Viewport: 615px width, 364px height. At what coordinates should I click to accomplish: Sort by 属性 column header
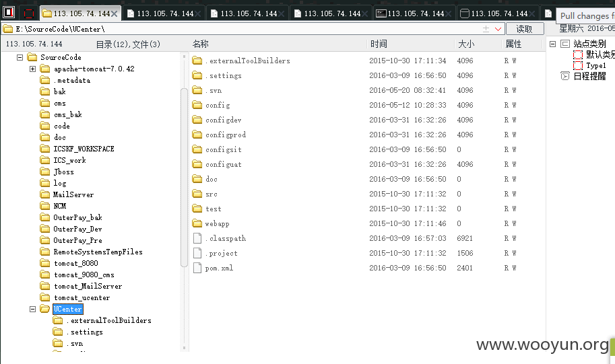click(x=513, y=44)
